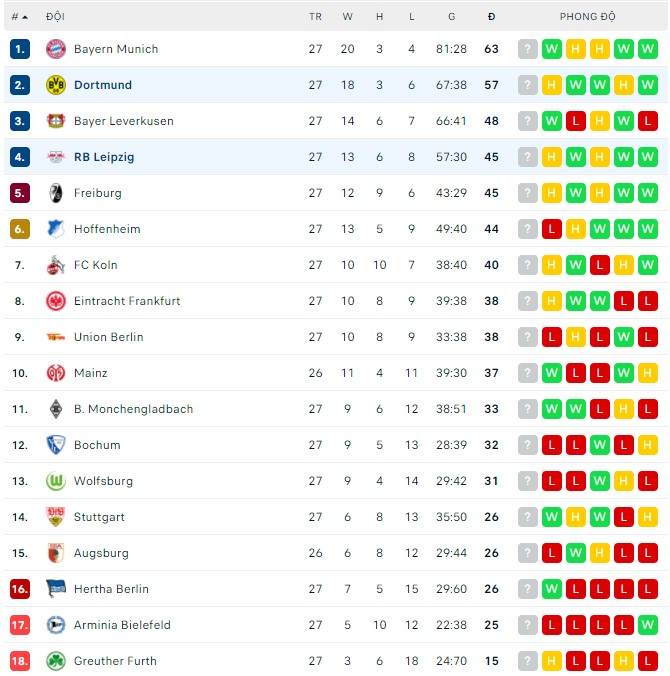The width and height of the screenshot is (670, 676).
Task: Sort table by the W wins column
Action: (x=347, y=17)
